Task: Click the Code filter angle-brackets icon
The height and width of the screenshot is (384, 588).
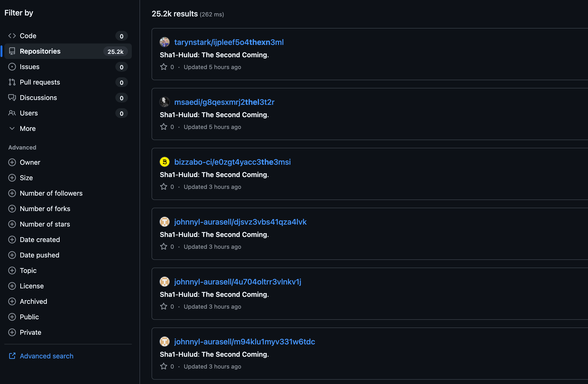Action: click(x=12, y=36)
